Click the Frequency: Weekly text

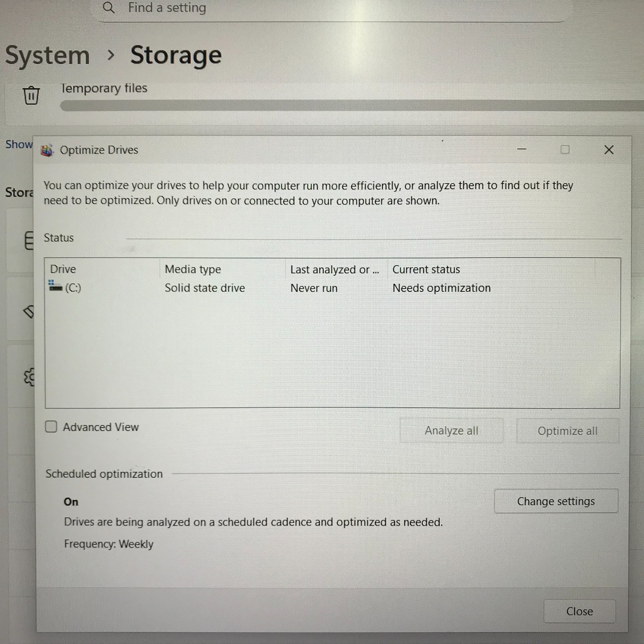coord(109,544)
